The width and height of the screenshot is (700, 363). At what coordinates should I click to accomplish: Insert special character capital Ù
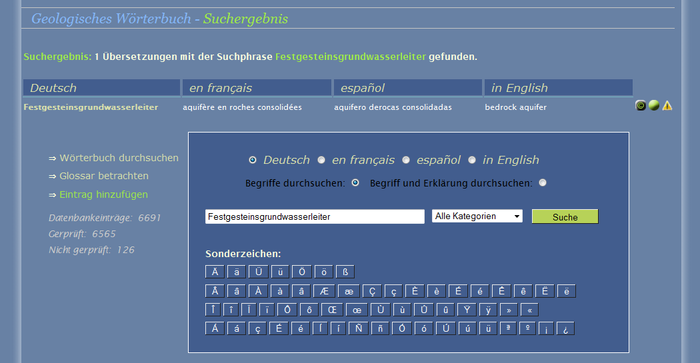click(x=380, y=310)
